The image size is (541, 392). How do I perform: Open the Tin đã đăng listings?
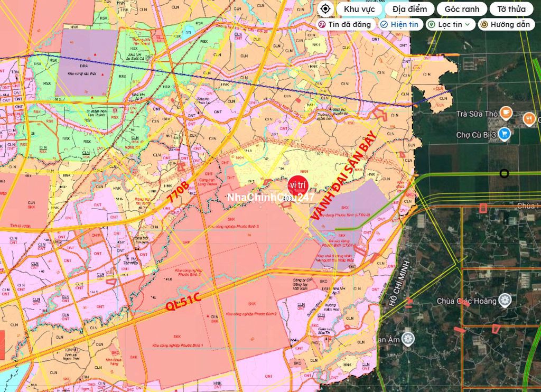click(346, 24)
